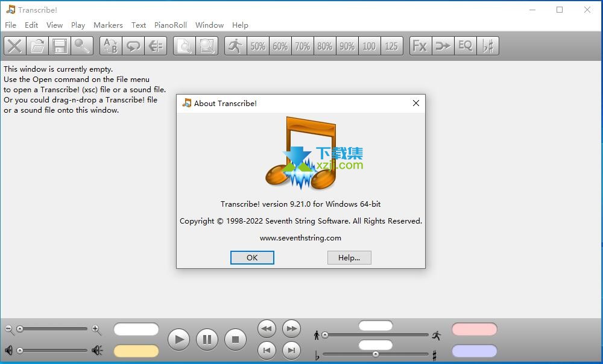Image resolution: width=603 pixels, height=364 pixels.
Task: Open the Help menu
Action: point(240,25)
